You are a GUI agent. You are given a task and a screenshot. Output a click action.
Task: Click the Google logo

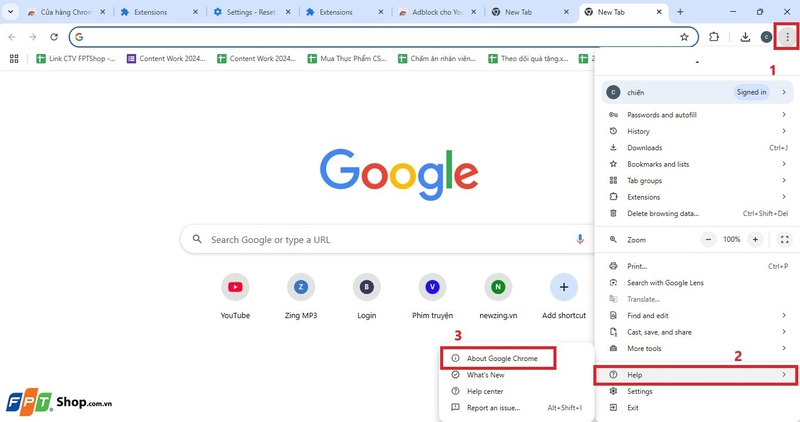coord(399,173)
